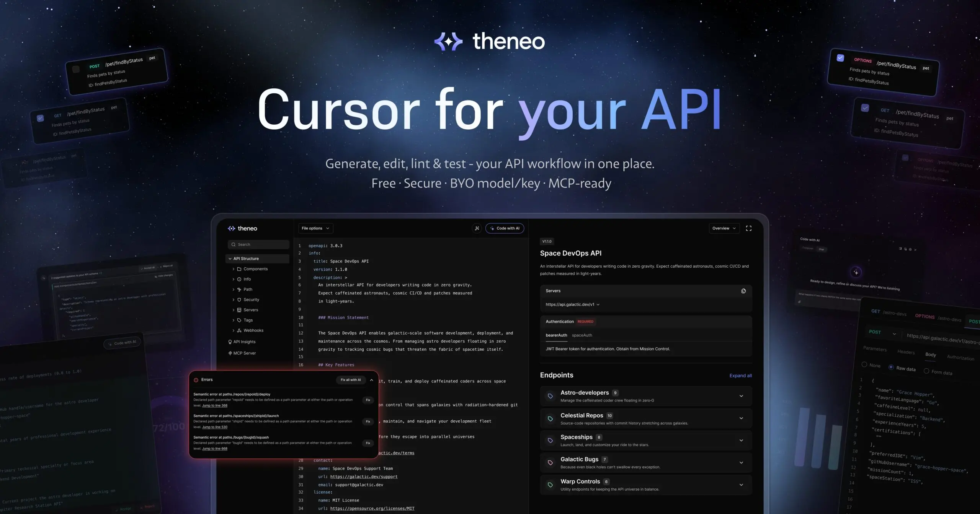Open the Overview view dropdown
This screenshot has height=514, width=980.
pos(724,228)
